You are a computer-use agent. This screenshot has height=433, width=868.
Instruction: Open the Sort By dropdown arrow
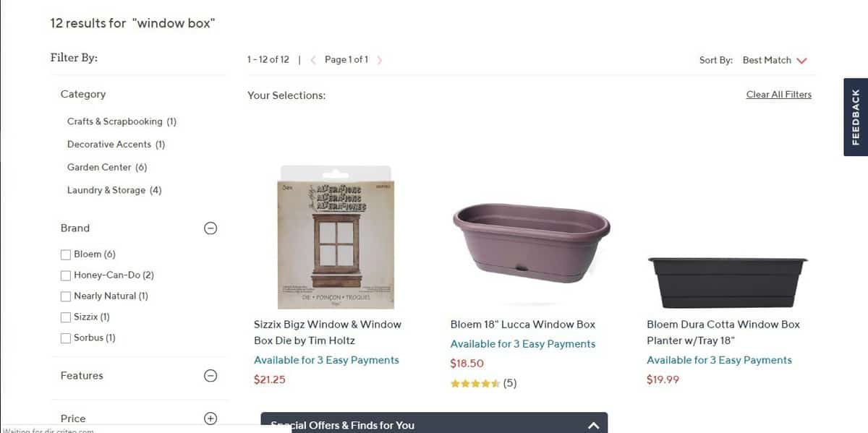[x=803, y=61]
